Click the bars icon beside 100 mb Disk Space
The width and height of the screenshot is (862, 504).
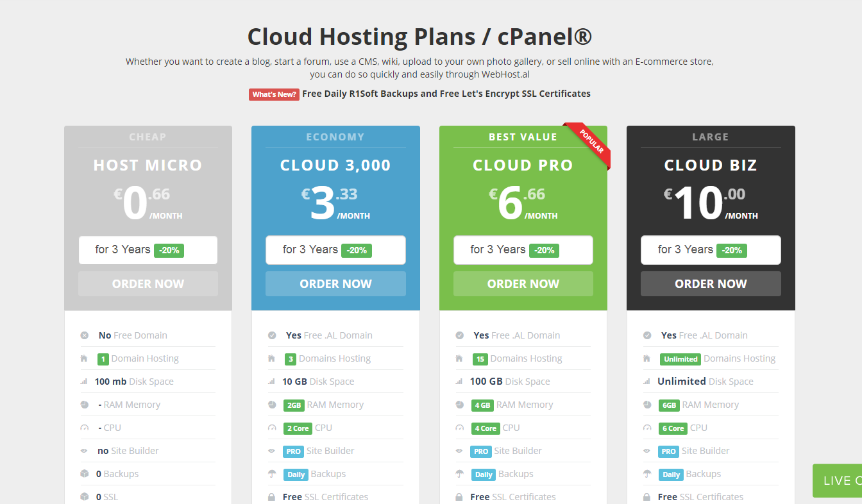click(84, 382)
